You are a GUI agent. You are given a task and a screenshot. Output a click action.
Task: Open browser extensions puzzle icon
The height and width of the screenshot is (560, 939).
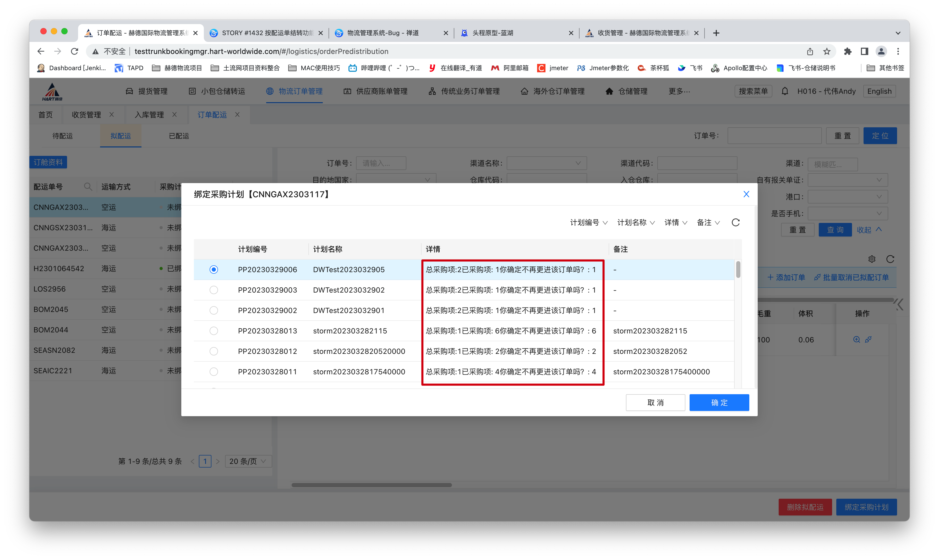click(848, 51)
